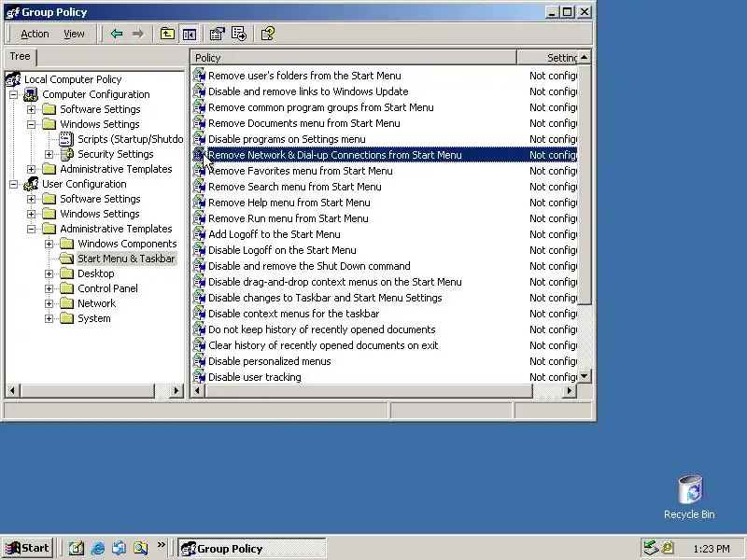Select 'Disable and remove the Shut Down command'
Image resolution: width=747 pixels, height=560 pixels.
[x=309, y=266]
